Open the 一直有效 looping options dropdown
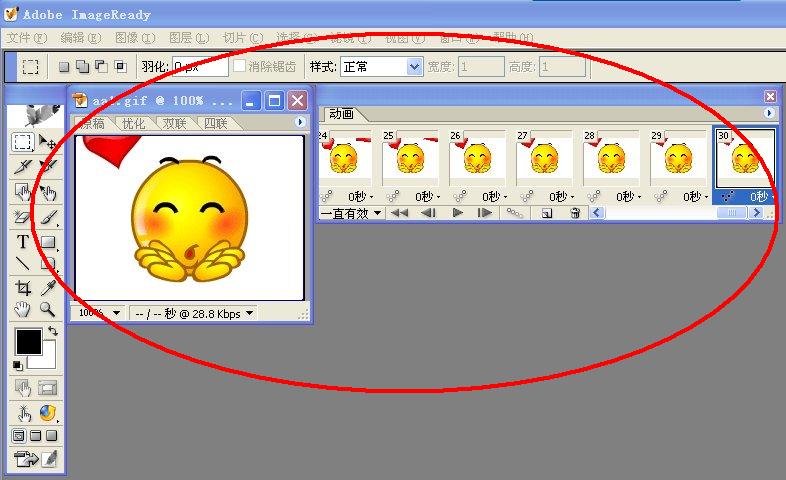 point(351,214)
